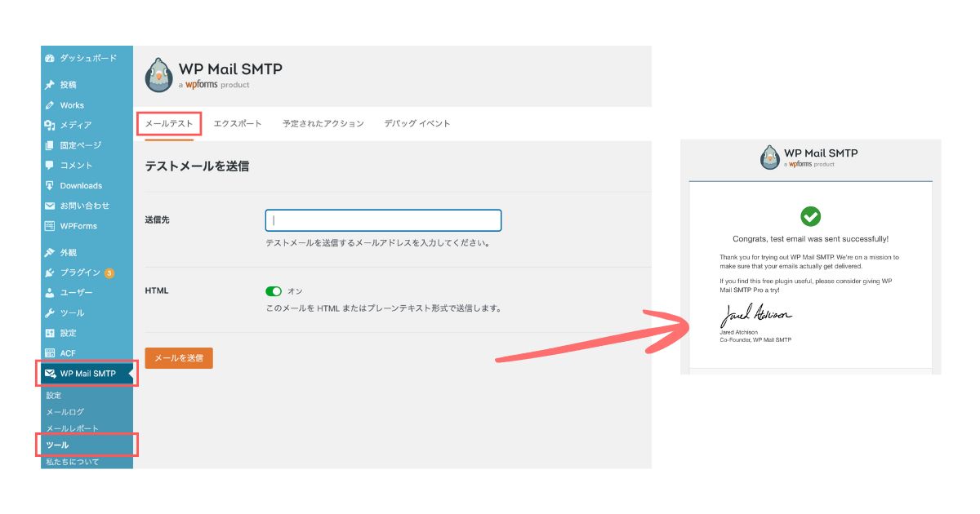Click the 投稿 pin icon in sidebar

[x=50, y=85]
